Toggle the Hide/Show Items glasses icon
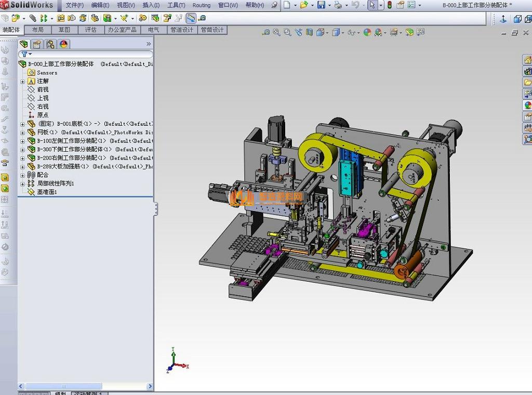The image size is (532, 395). (351, 32)
